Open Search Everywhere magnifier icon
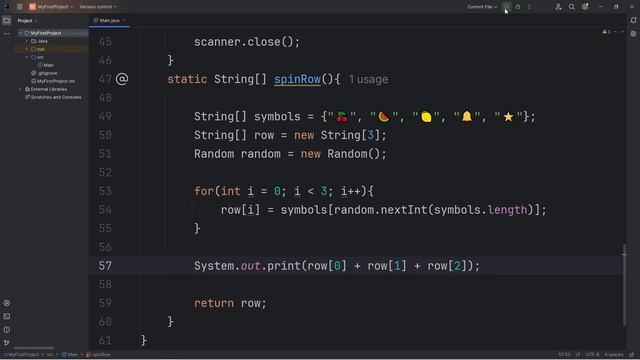 571,7
